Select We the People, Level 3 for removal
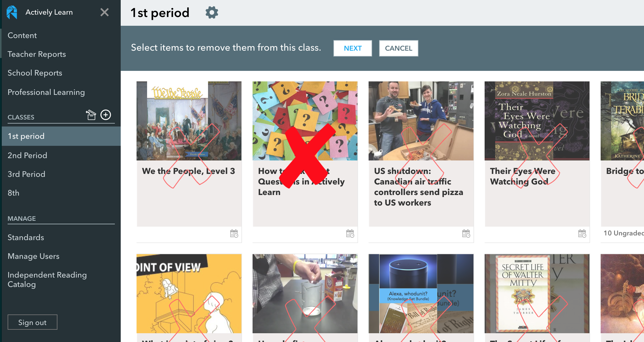644x342 pixels. (189, 154)
